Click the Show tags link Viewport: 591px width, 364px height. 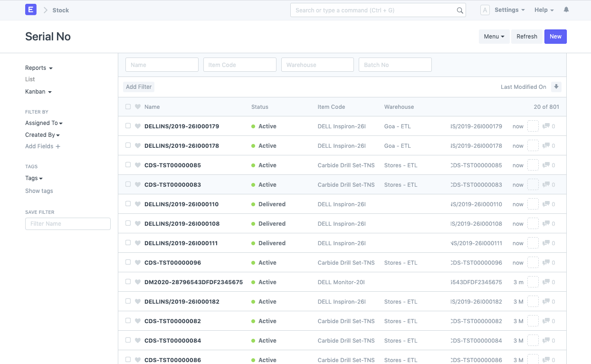click(39, 191)
